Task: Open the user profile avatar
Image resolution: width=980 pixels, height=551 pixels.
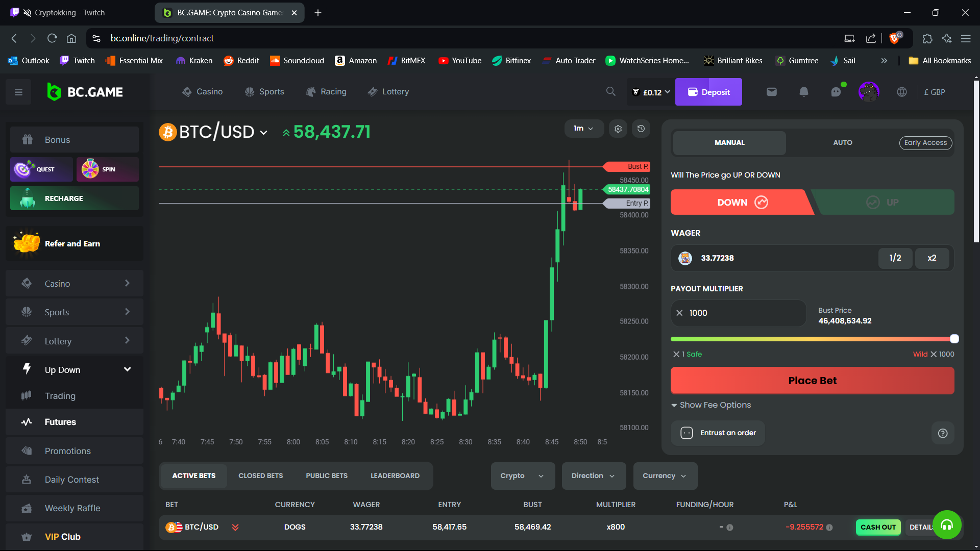Action: [869, 92]
